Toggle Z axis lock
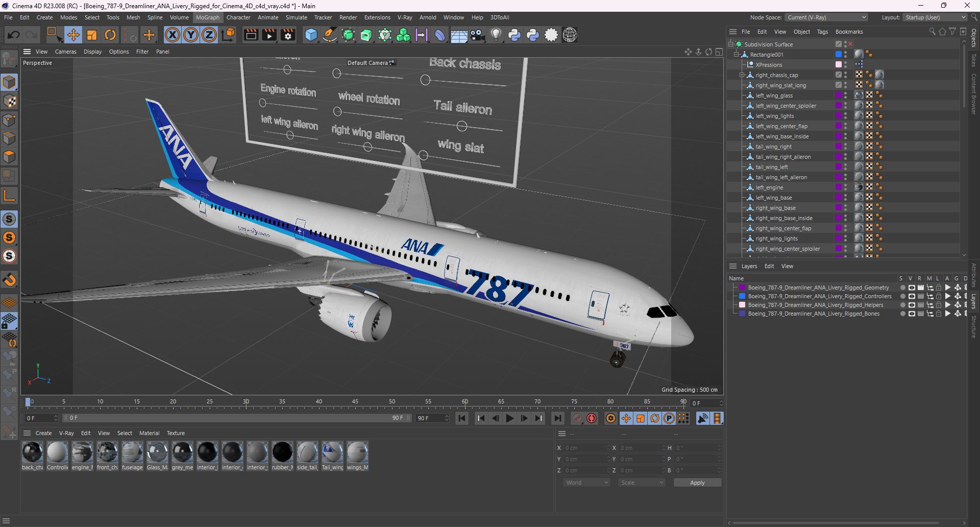 tap(209, 35)
